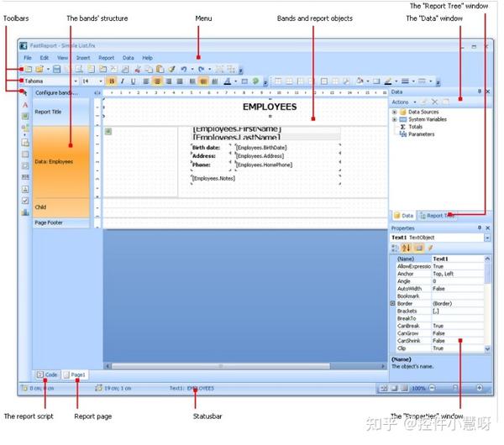Open the text color dropdown arrow
The image size is (504, 445).
tap(235, 81)
